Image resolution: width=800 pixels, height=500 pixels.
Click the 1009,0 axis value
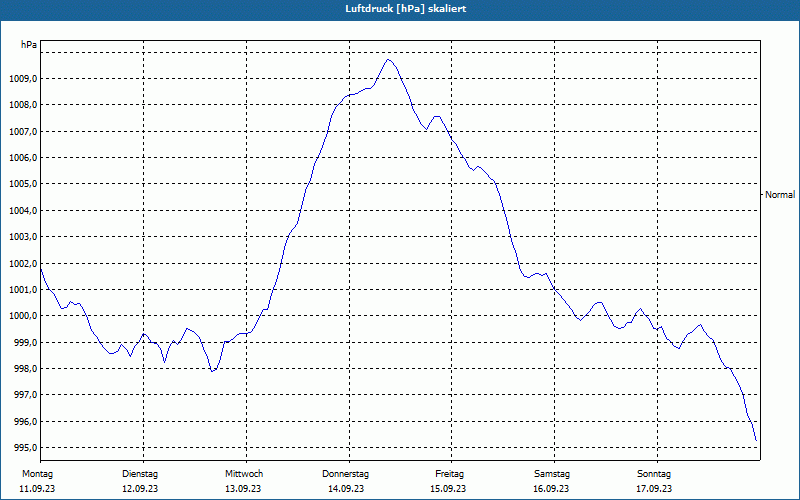click(x=23, y=79)
